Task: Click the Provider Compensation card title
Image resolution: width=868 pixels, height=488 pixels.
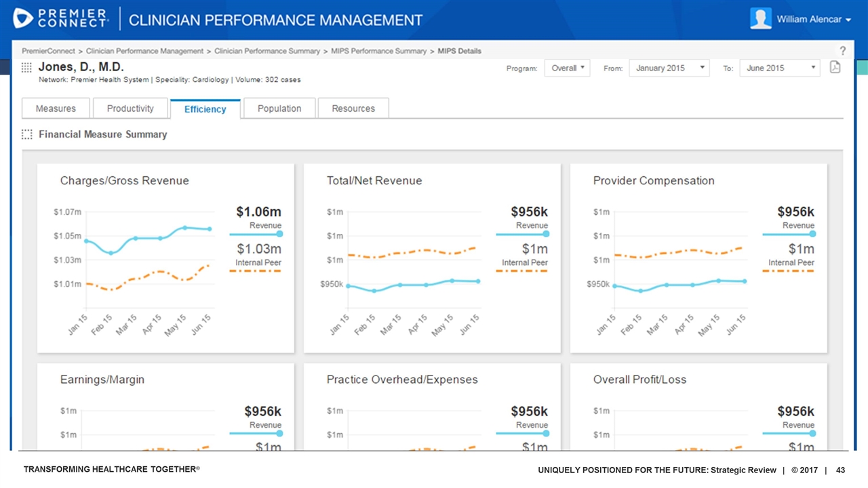Action: [654, 180]
